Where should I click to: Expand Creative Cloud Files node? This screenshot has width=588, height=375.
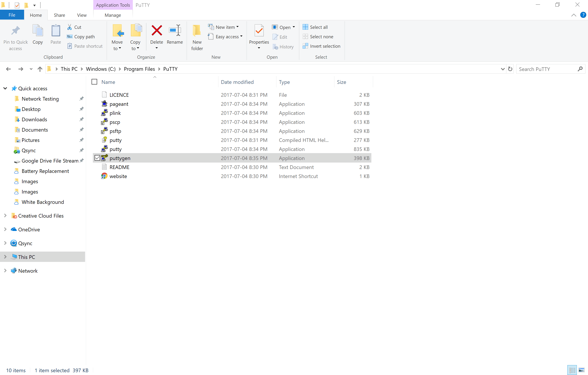point(5,216)
